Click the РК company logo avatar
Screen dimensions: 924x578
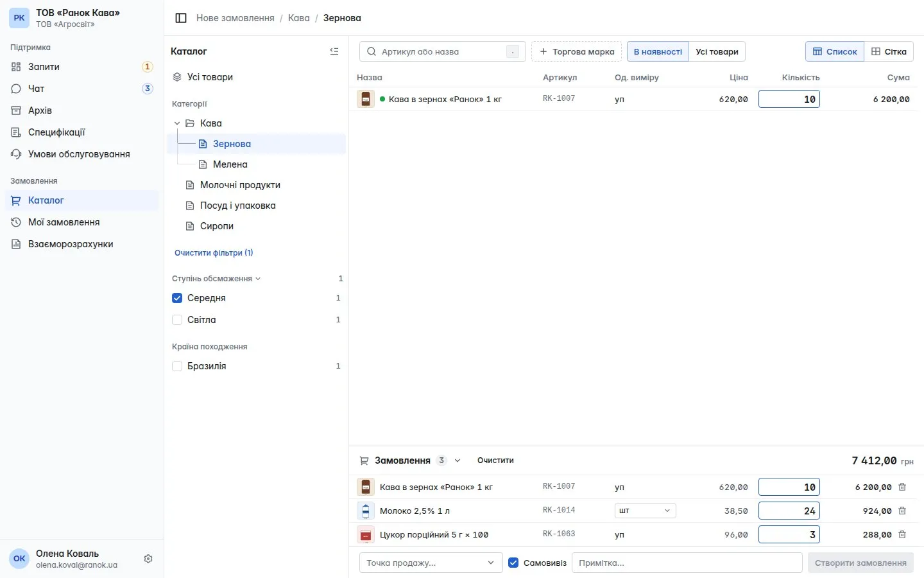point(19,18)
